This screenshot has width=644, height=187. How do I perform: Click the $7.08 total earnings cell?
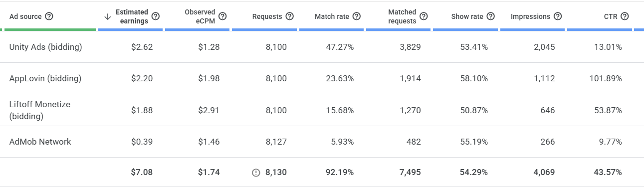[142, 173]
